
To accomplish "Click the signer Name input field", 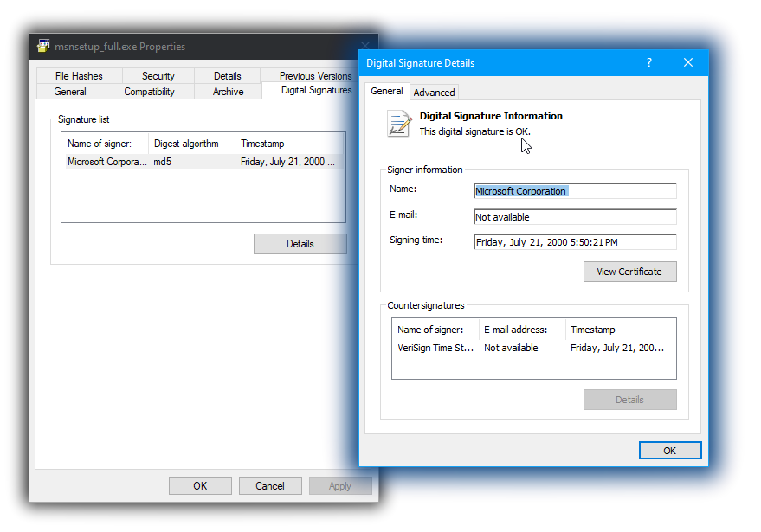I will tap(575, 191).
